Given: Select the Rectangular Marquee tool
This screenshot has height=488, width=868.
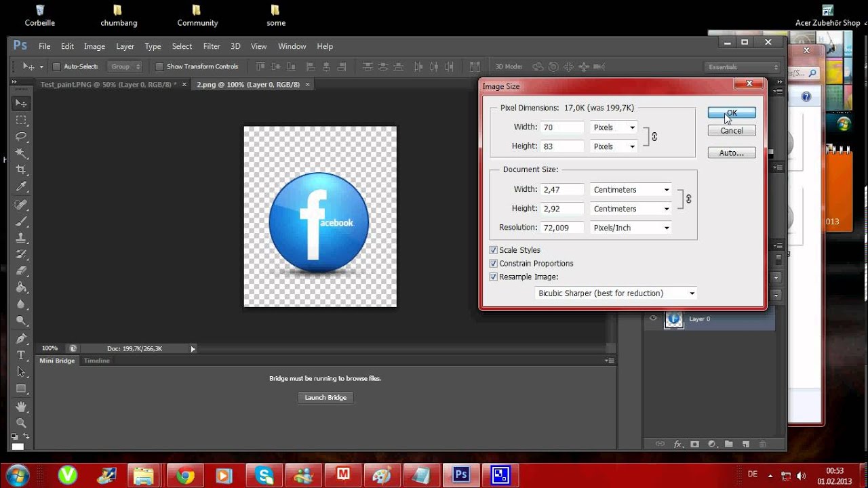Looking at the screenshot, I should (x=21, y=120).
